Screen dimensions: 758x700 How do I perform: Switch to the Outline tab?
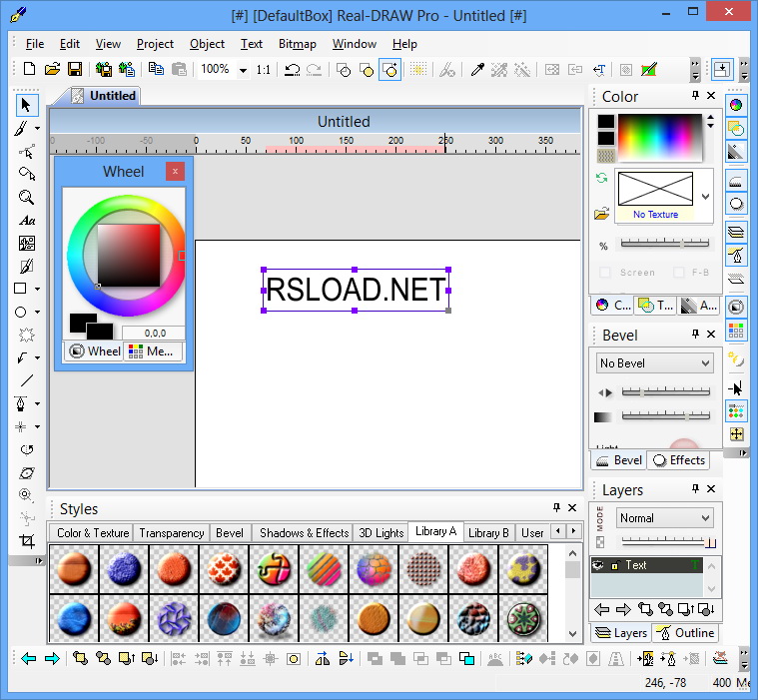tap(686, 633)
